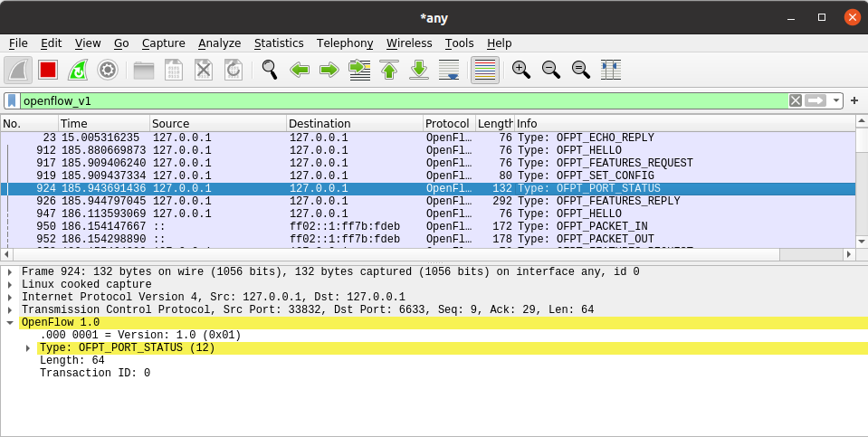Open the Analyze menu
The width and height of the screenshot is (868, 437).
219,43
